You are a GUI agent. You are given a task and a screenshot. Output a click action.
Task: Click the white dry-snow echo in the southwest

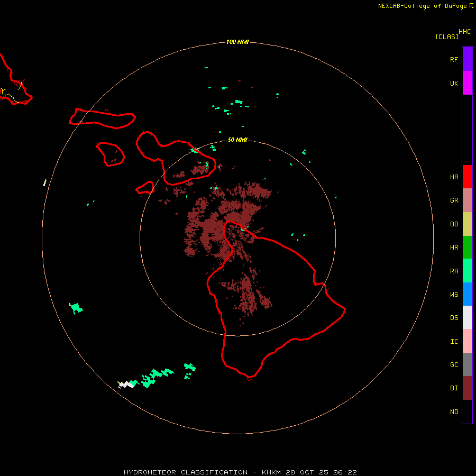point(126,385)
